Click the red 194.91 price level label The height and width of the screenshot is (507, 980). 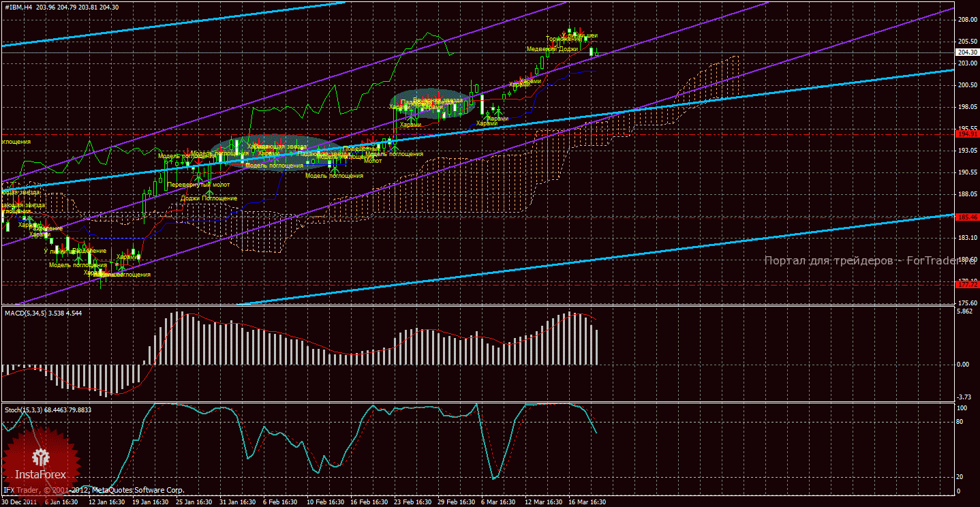(967, 134)
